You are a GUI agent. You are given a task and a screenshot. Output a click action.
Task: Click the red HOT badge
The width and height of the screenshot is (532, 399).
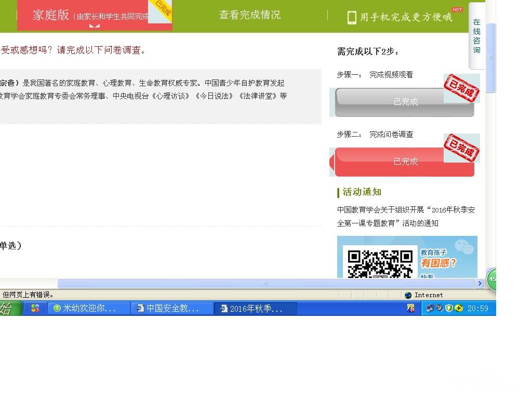click(x=457, y=10)
